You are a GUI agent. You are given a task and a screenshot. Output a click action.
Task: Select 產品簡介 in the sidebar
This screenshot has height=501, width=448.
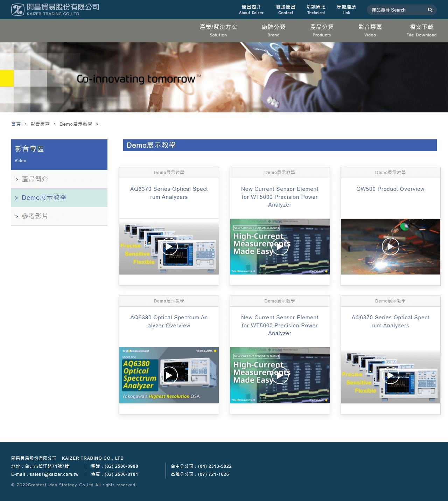(x=59, y=179)
